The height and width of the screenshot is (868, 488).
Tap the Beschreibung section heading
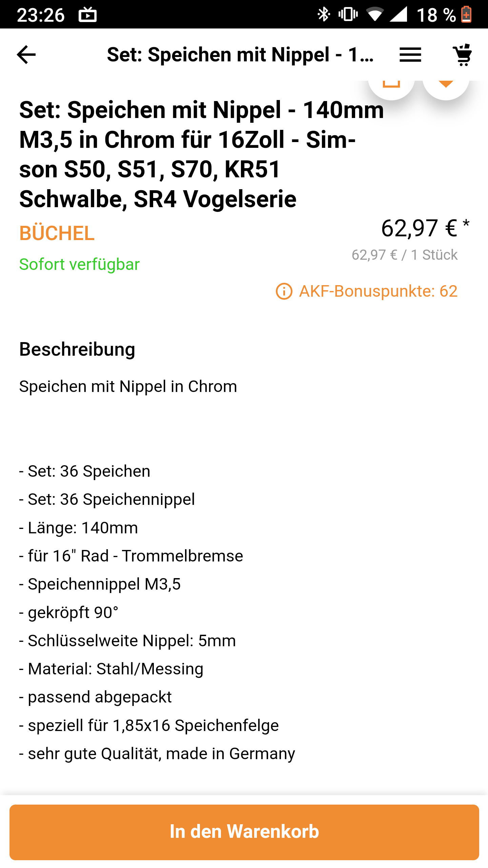point(77,349)
